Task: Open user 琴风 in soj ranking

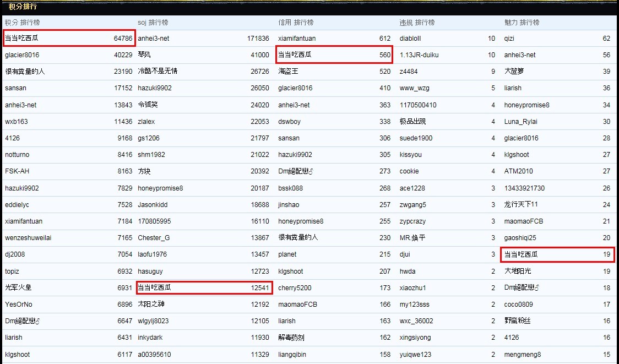Action: tap(144, 55)
